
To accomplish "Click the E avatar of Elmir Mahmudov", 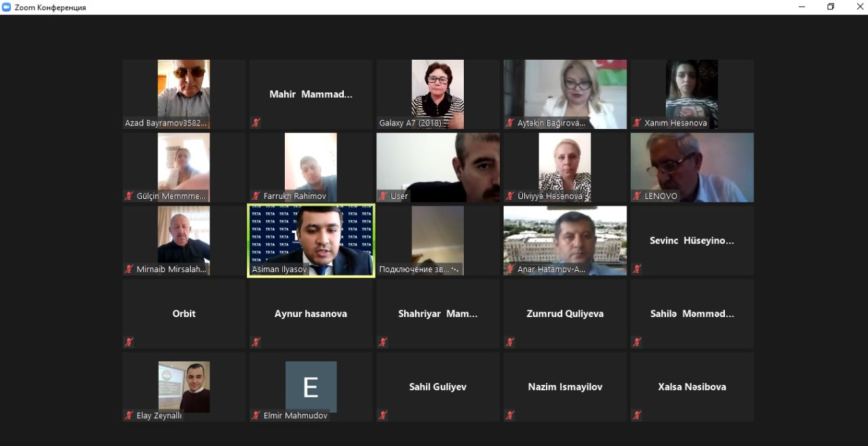I will pyautogui.click(x=311, y=387).
